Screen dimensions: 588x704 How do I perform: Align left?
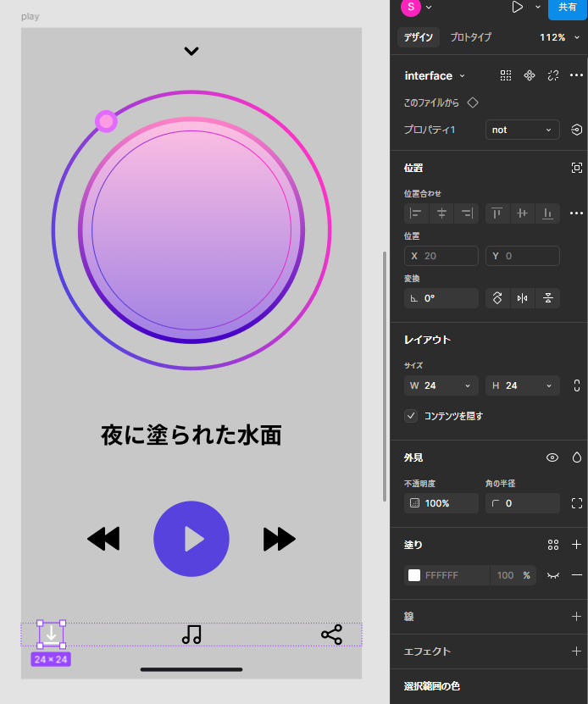point(416,213)
